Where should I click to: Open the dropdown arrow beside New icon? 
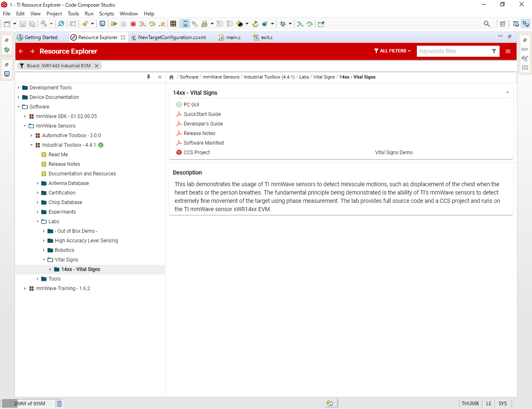(15, 24)
